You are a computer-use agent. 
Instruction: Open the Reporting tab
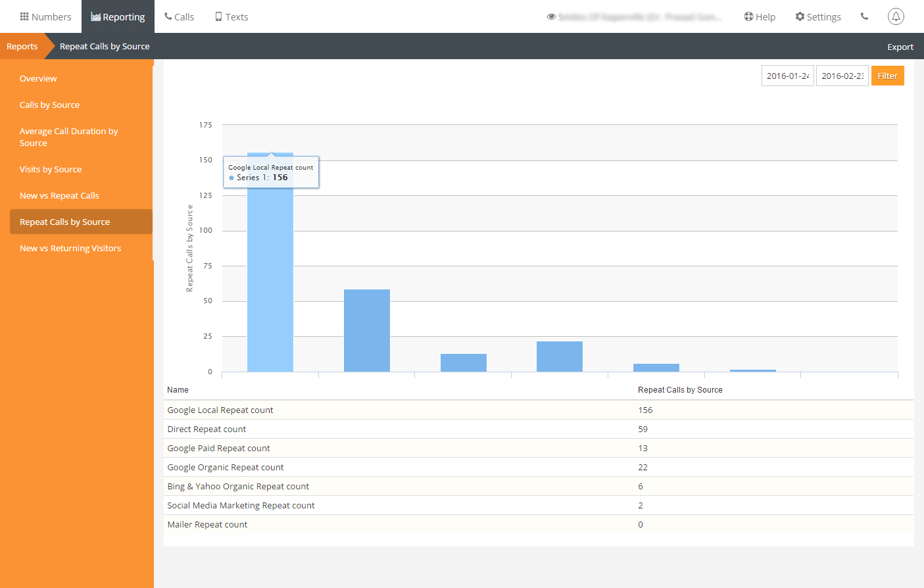coord(118,16)
